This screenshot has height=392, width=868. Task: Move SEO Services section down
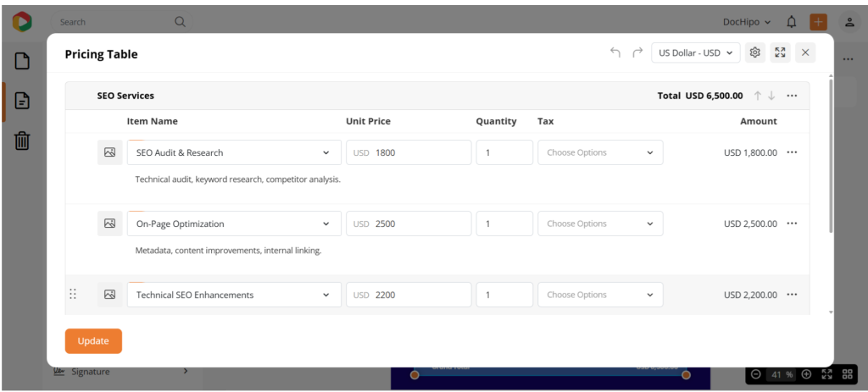point(771,96)
